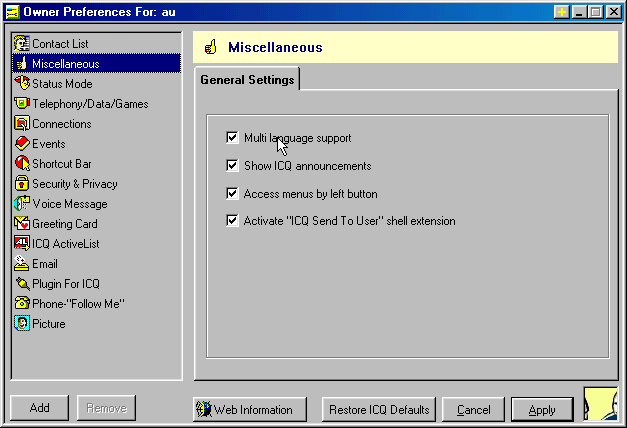
Task: Click the Miscellaneous thumbs-up icon in sidebar
Action: 22,63
